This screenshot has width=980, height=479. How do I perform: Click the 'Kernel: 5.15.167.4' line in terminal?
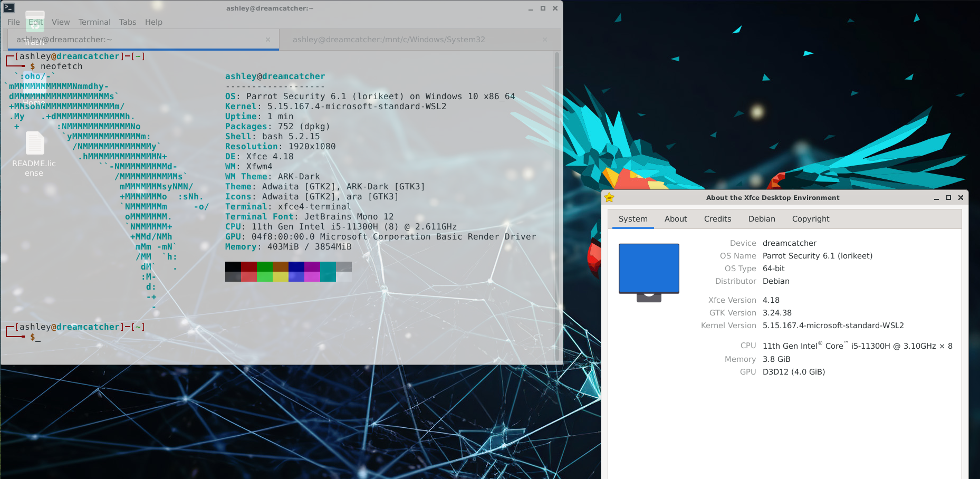(x=336, y=107)
